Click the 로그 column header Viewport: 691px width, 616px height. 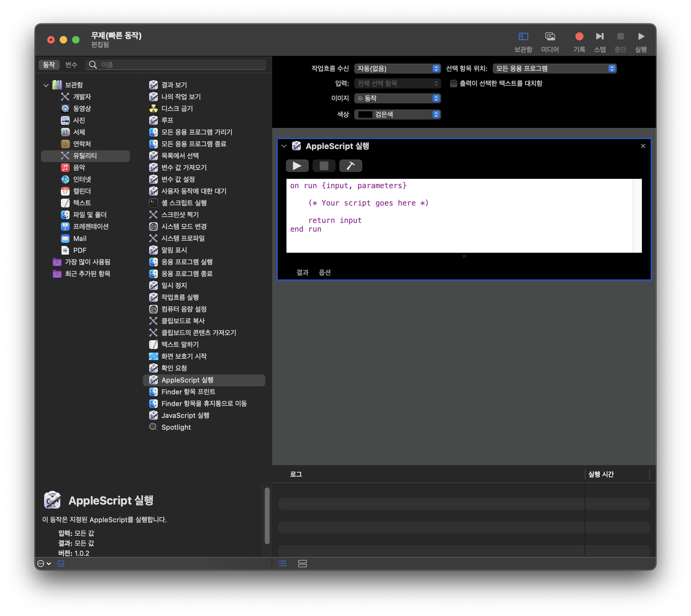click(296, 474)
